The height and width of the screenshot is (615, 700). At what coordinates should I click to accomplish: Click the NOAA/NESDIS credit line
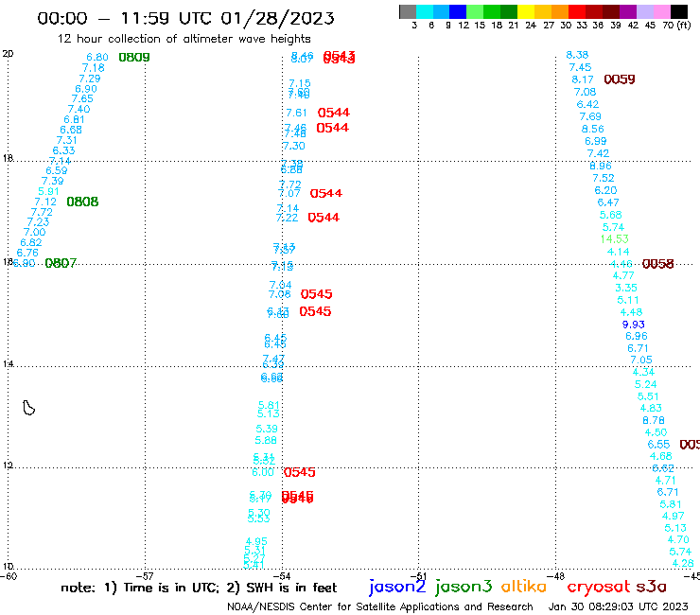point(380,606)
